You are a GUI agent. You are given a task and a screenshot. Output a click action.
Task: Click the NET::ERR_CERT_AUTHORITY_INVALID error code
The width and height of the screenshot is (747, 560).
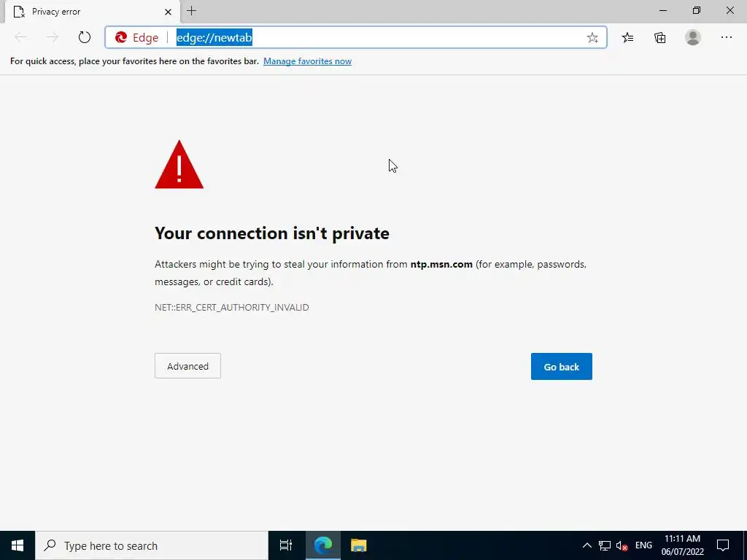(x=231, y=307)
